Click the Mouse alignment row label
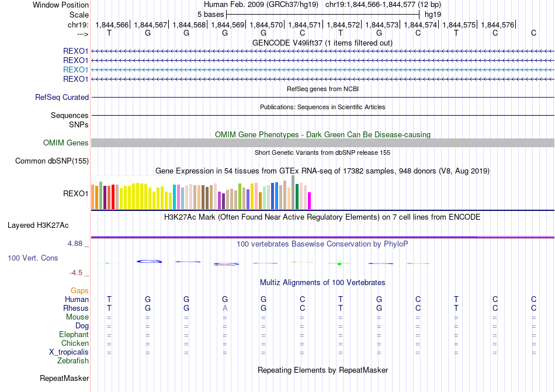 tap(77, 317)
